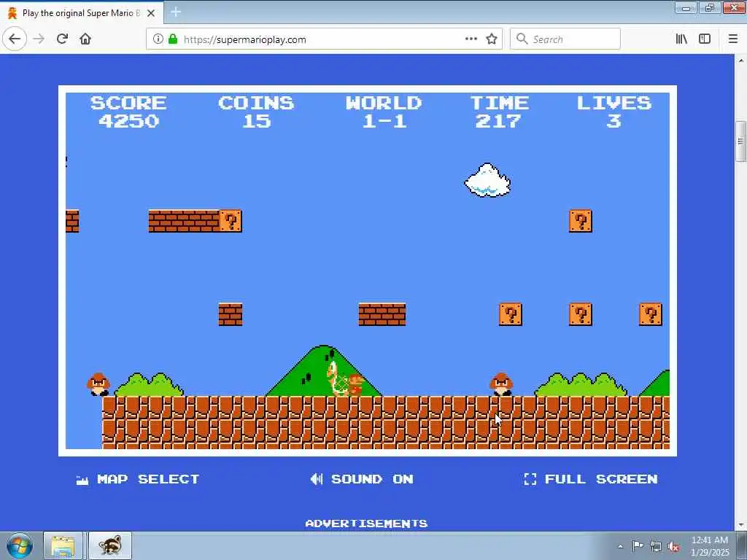Click the LIVES 3 counter
747x560 pixels.
(x=614, y=112)
